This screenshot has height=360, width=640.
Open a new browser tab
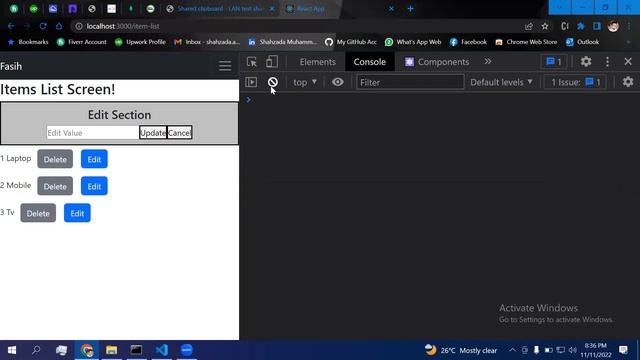point(410,8)
